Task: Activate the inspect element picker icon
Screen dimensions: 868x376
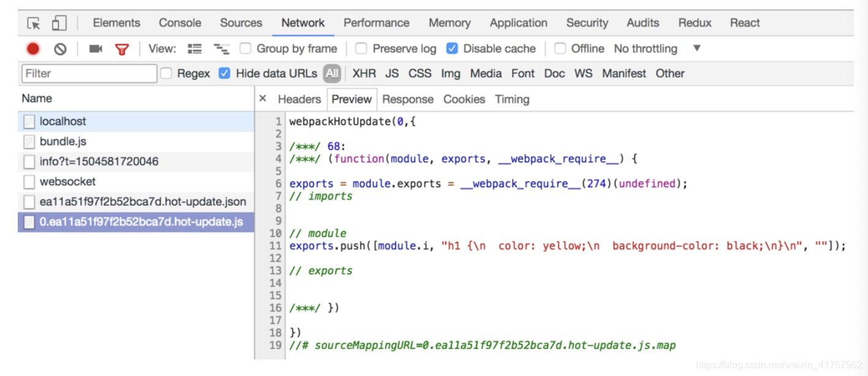Action: pos(34,23)
